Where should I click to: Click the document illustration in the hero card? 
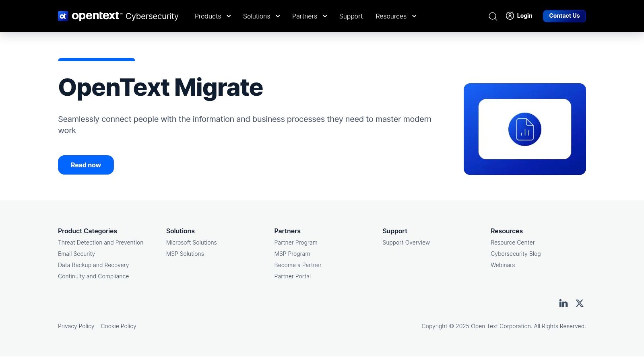525,129
